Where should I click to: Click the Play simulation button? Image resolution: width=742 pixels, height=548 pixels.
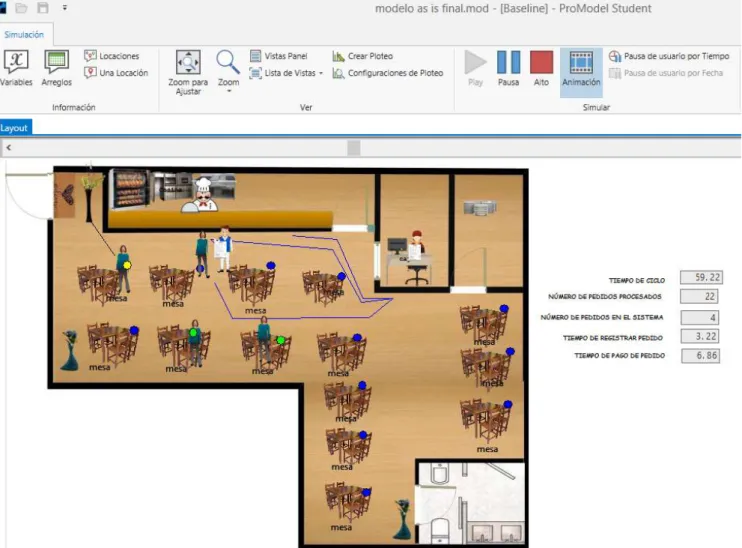476,68
